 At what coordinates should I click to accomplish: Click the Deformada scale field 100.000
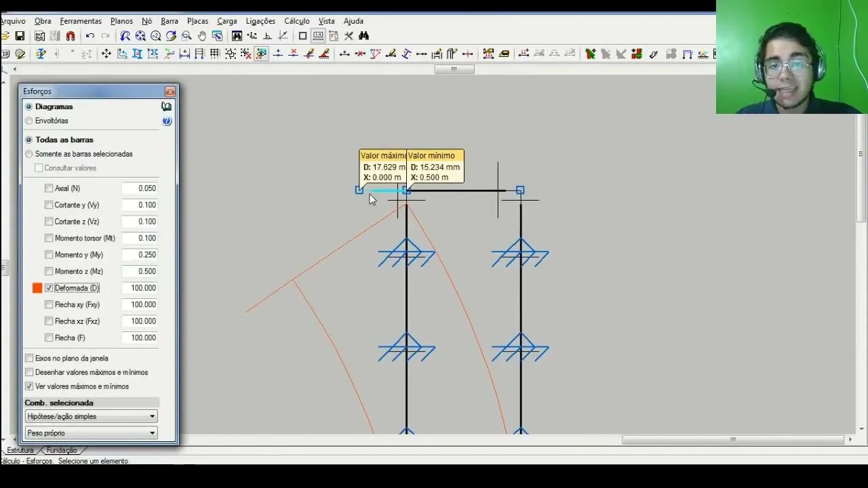(x=140, y=288)
